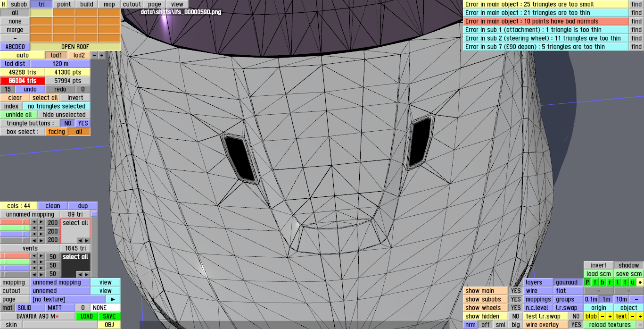Screen dimensions: 644x329
Task: Toggle show wheels YES button
Action: click(516, 308)
